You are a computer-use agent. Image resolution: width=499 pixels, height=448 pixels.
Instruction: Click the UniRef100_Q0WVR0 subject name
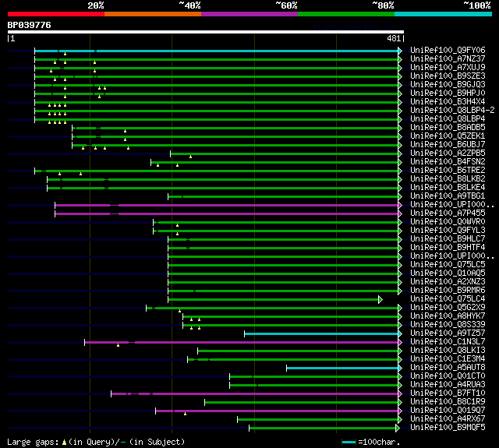coord(448,222)
